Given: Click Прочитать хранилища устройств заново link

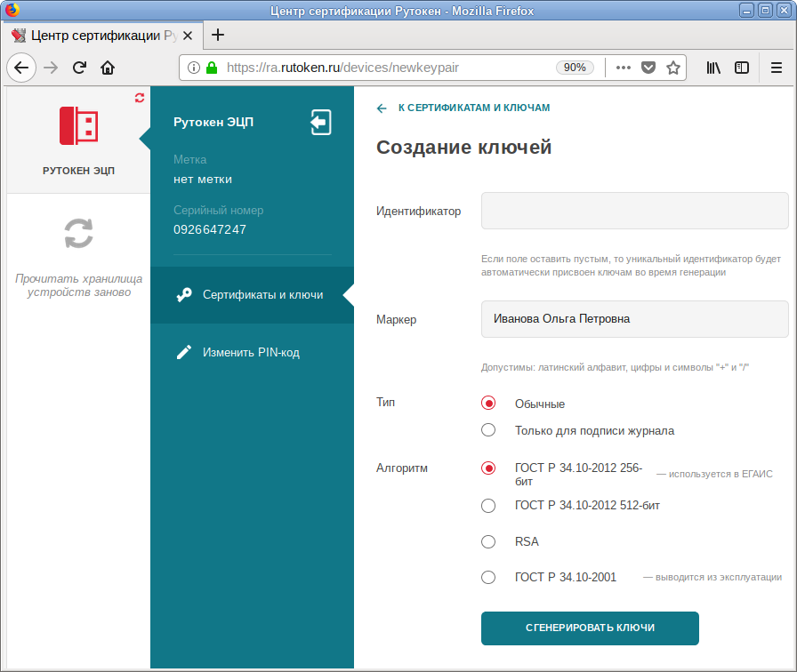Looking at the screenshot, I should tap(79, 285).
